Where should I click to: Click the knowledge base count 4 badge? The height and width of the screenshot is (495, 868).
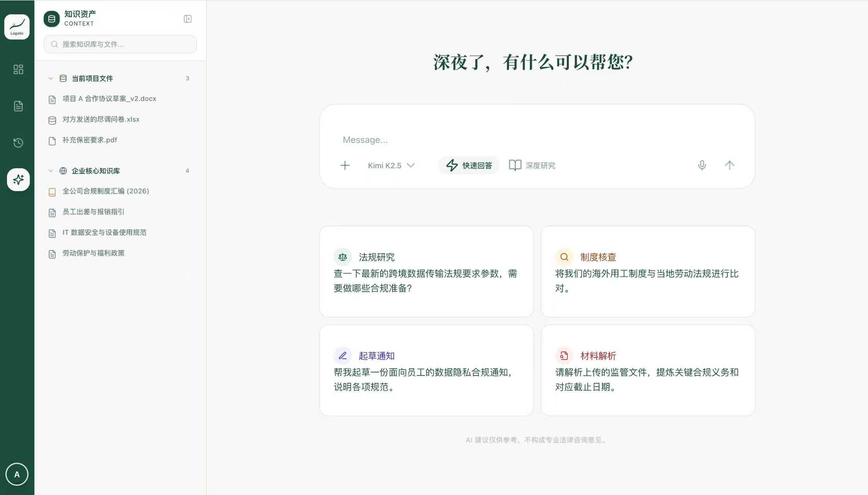(188, 171)
